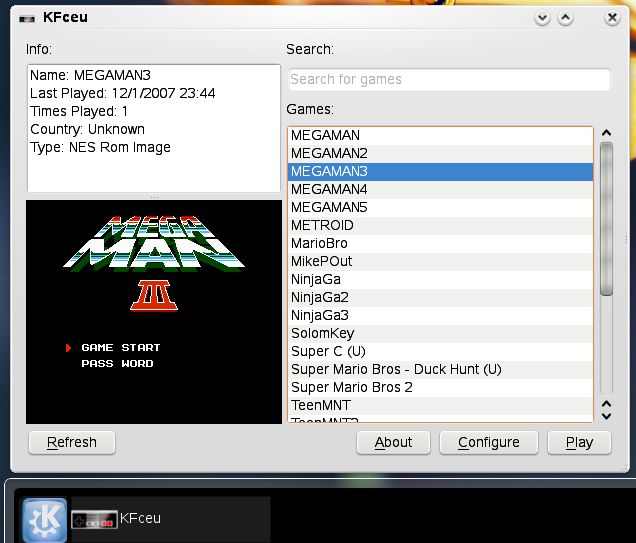Open the KDE application launcher menu
Image resolution: width=636 pixels, height=543 pixels.
45,519
